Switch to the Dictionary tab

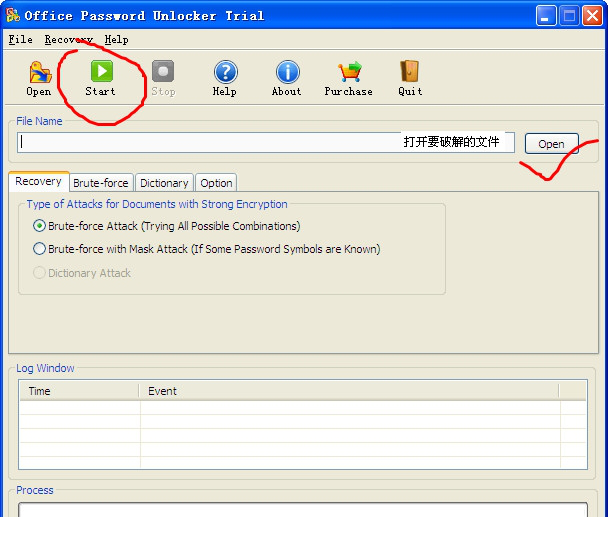pyautogui.click(x=164, y=183)
